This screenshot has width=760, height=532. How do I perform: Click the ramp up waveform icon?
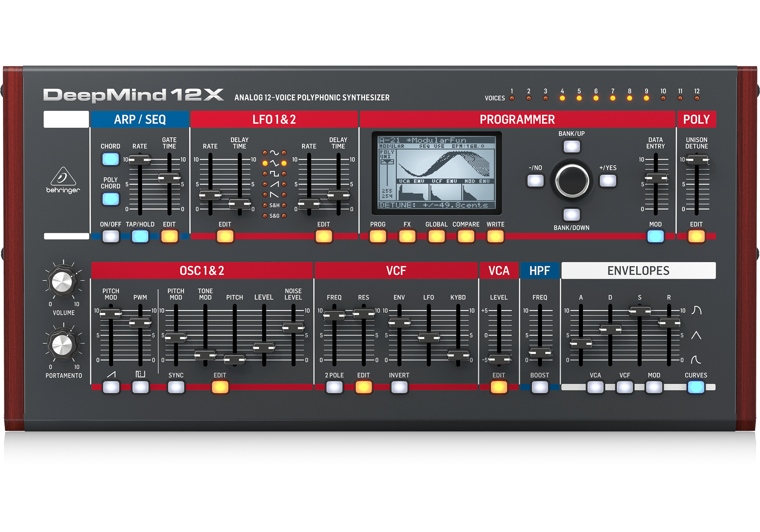[x=274, y=184]
